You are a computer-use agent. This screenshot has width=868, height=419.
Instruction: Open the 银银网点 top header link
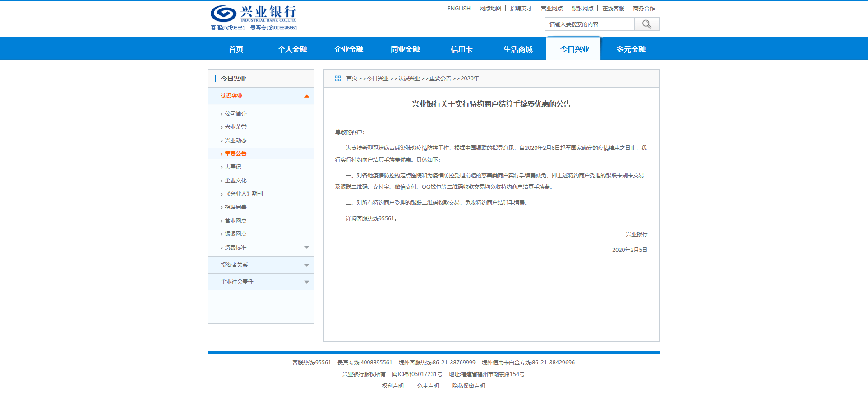(x=582, y=9)
